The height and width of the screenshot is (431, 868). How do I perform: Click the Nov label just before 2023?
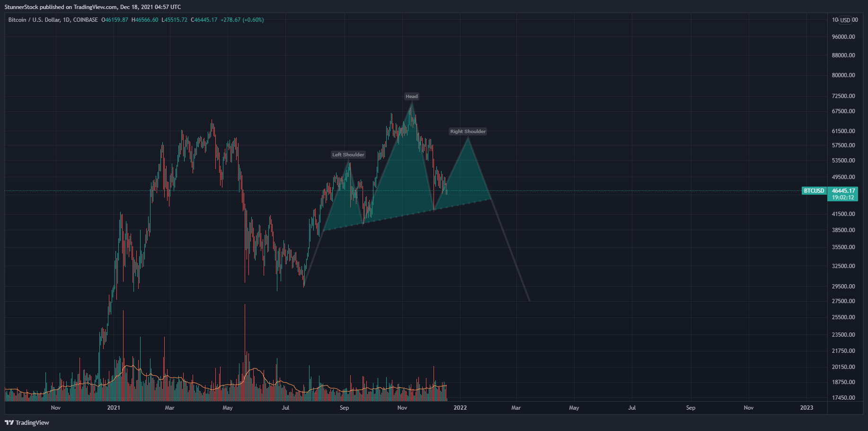749,408
